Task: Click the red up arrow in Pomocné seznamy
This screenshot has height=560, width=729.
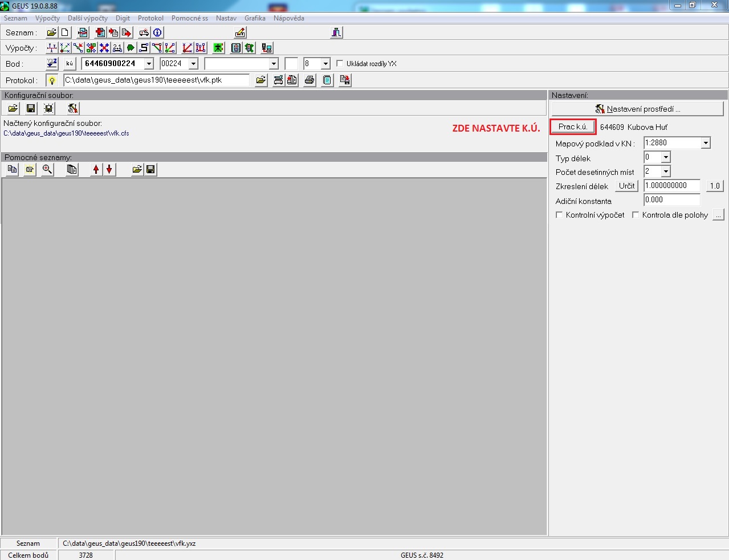Action: tap(96, 169)
